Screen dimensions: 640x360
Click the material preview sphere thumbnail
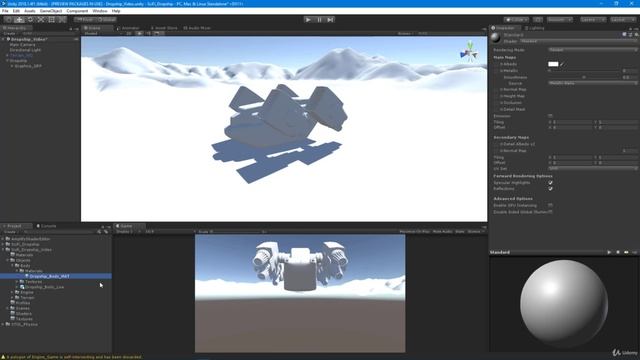point(496,38)
